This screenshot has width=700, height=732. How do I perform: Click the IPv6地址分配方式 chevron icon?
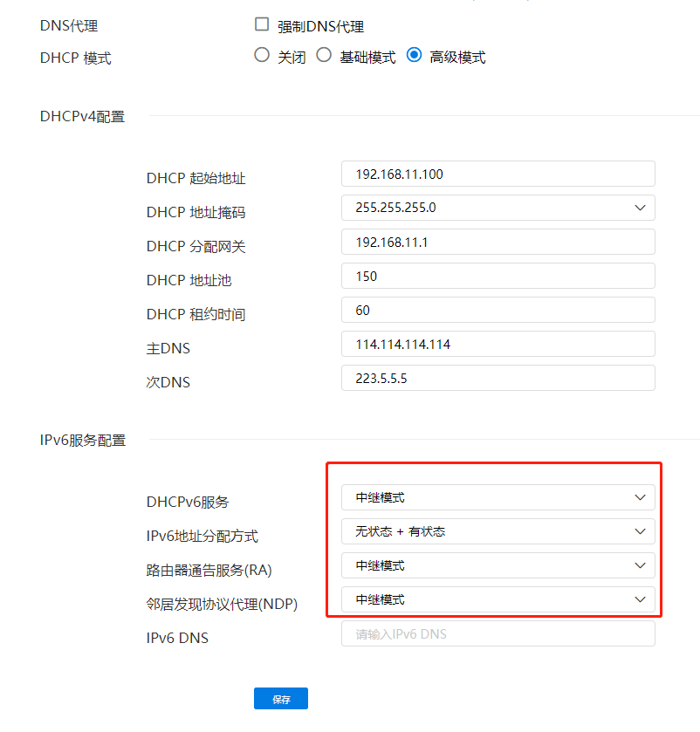640,531
